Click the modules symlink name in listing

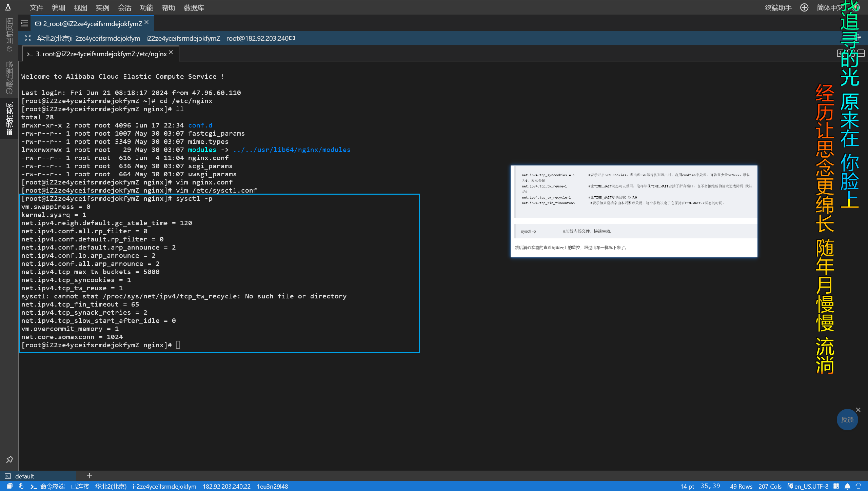click(202, 150)
